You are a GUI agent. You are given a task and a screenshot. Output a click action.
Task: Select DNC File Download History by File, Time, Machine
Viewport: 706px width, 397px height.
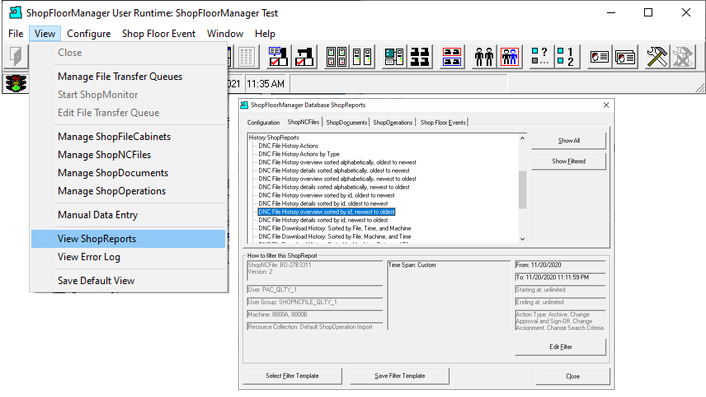(x=335, y=228)
